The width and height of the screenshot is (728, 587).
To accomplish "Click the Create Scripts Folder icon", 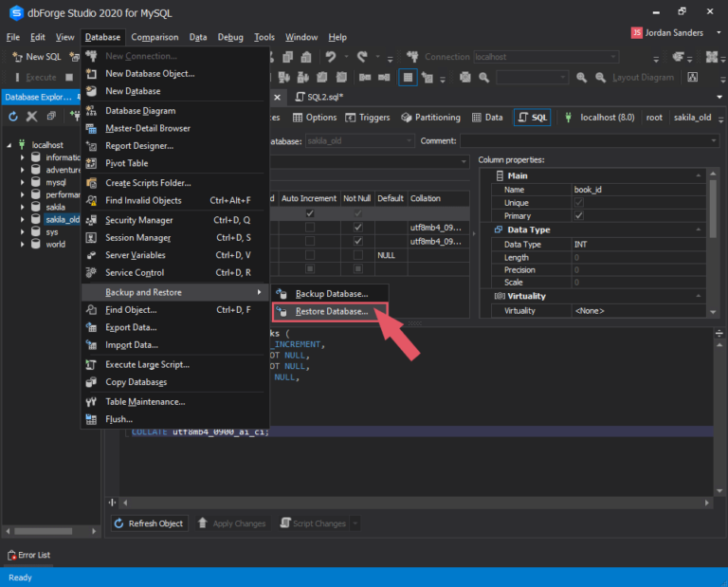I will (91, 183).
